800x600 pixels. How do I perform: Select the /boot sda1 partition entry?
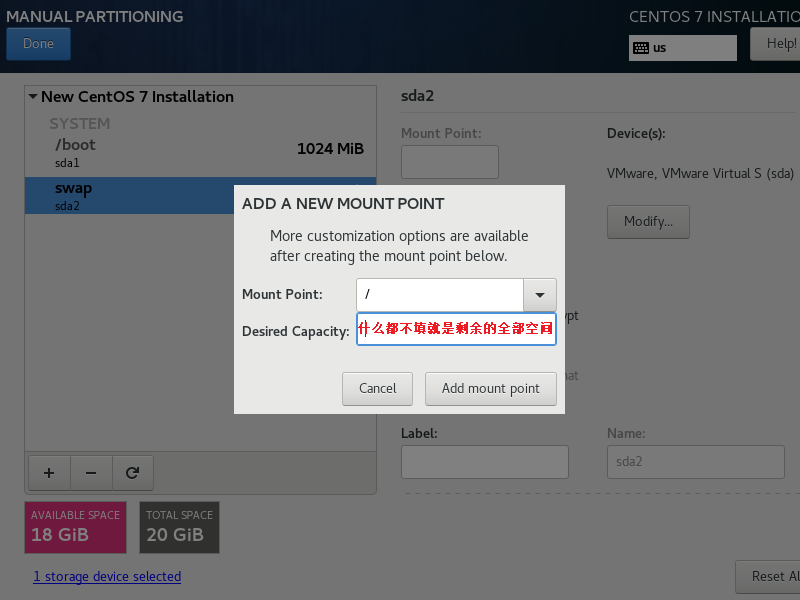(200, 152)
